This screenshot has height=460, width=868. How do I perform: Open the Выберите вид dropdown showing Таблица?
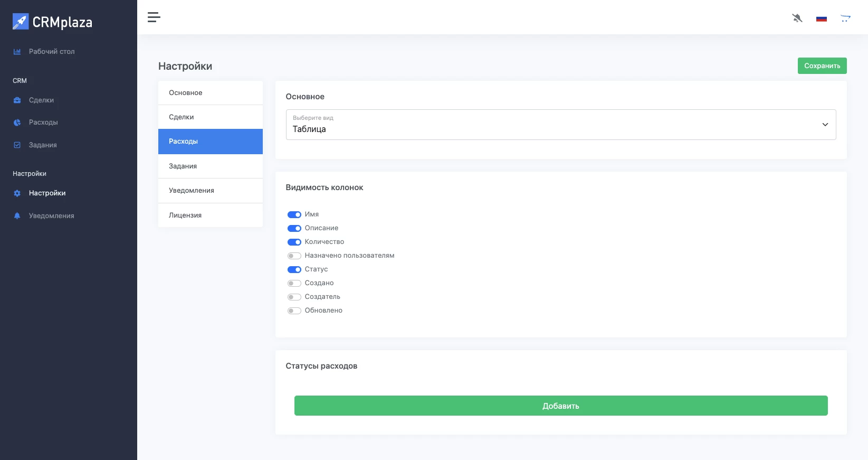(561, 125)
